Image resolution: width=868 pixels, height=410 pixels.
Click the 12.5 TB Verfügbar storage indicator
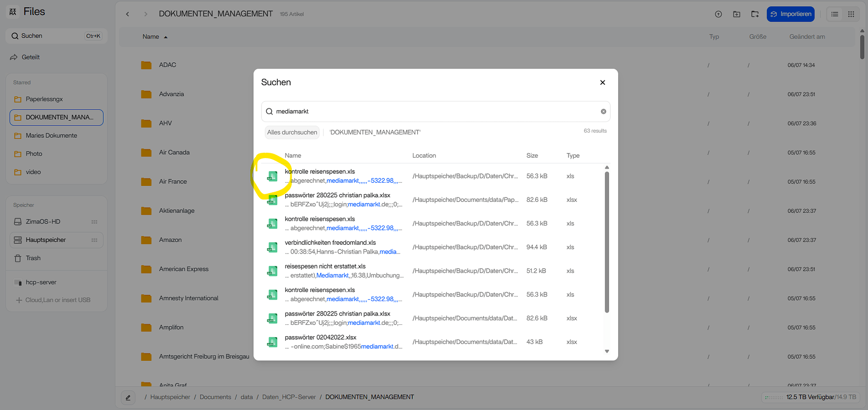click(811, 397)
